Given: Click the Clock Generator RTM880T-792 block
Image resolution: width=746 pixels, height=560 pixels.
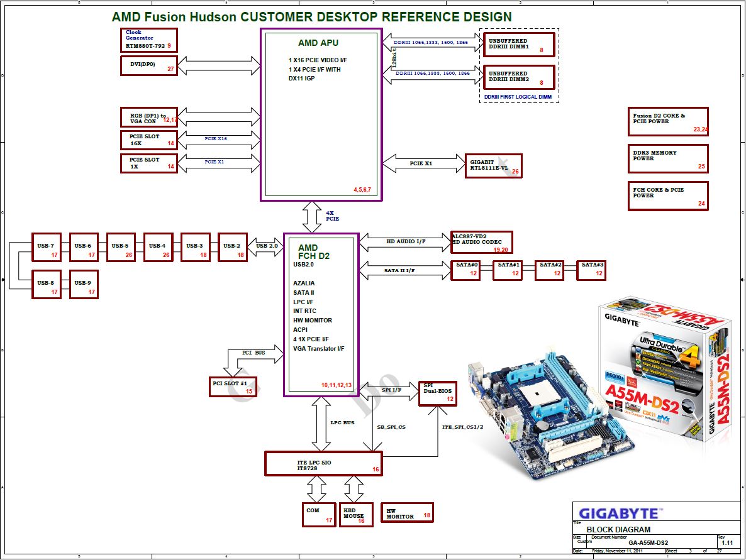Looking at the screenshot, I should 149,40.
